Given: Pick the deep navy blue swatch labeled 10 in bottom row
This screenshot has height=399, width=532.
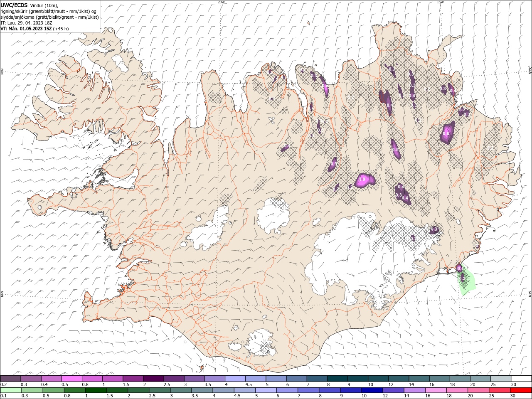Looking at the screenshot, I should click(372, 390).
